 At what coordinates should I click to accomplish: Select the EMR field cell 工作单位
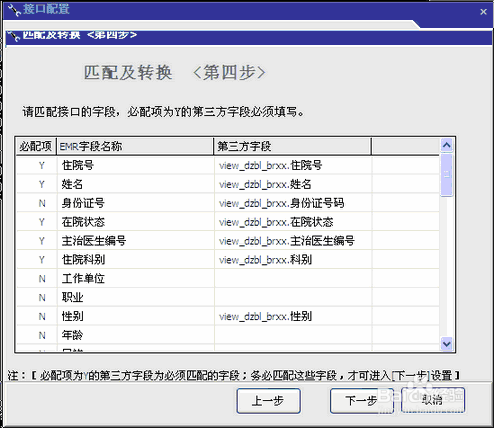tap(136, 279)
